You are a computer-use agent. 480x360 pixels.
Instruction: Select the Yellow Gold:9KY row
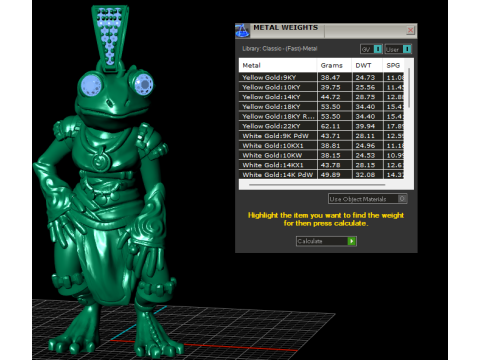(x=321, y=77)
